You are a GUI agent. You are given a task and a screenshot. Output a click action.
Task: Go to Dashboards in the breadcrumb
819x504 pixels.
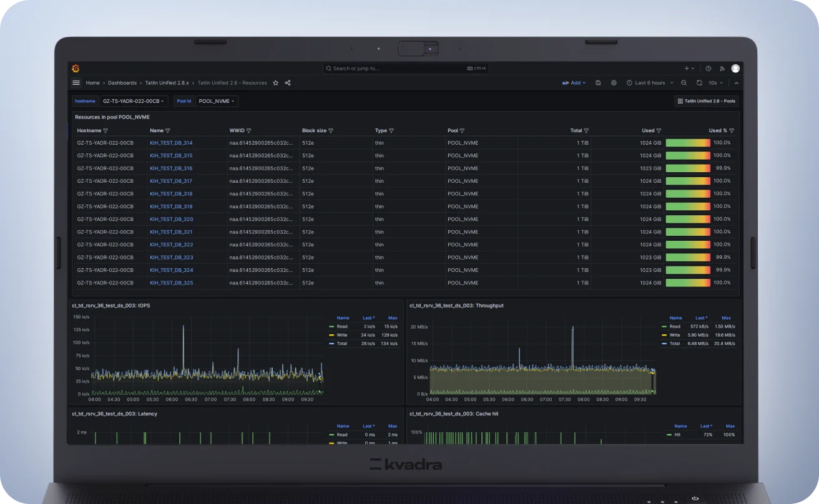pyautogui.click(x=122, y=83)
